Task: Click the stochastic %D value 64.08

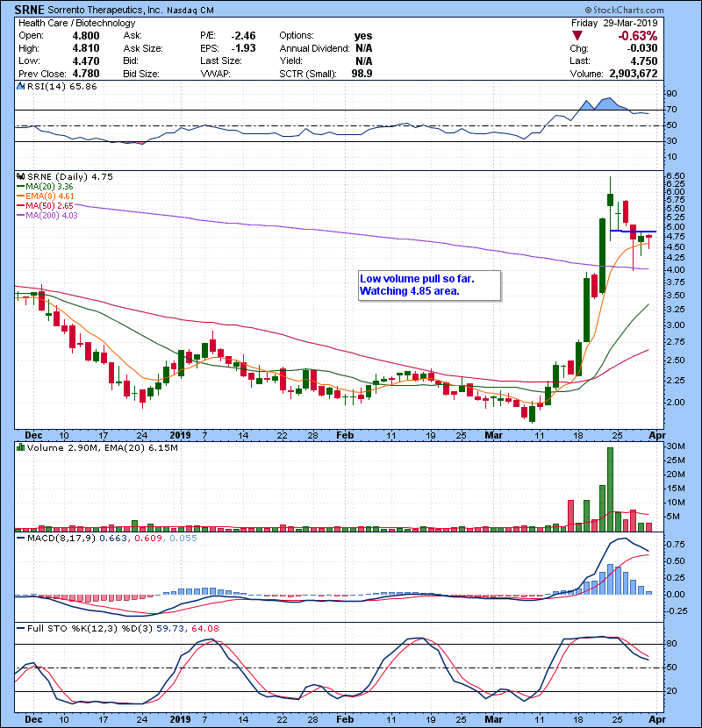Action: tap(204, 628)
